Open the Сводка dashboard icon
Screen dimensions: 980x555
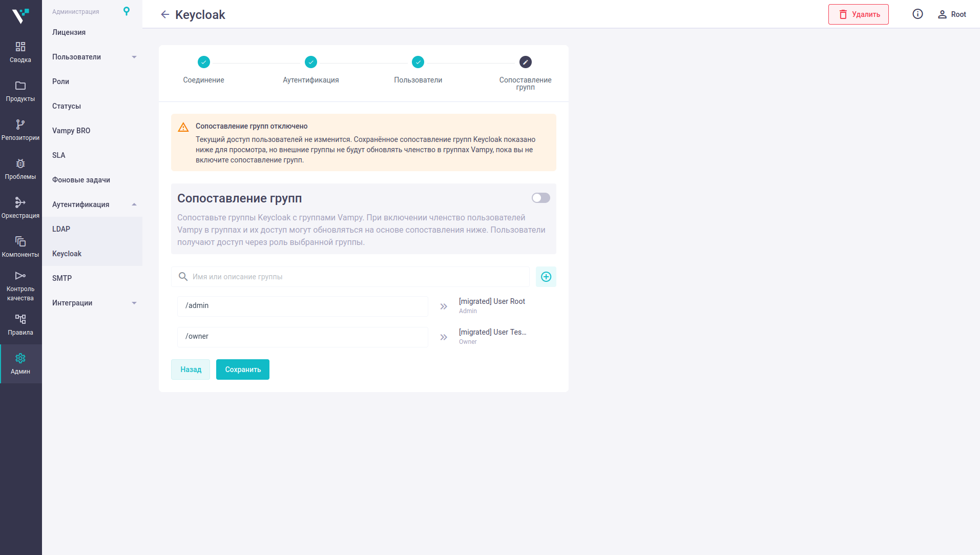[x=20, y=47]
